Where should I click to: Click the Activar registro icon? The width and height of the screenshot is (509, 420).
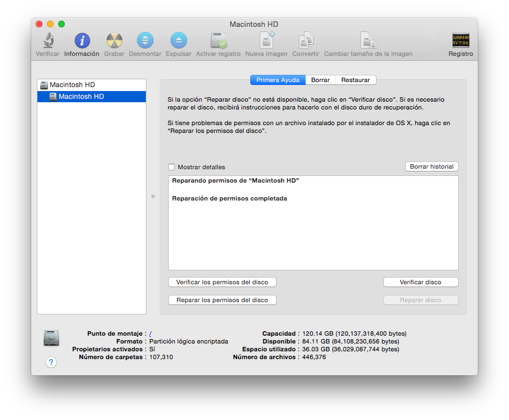click(x=218, y=41)
